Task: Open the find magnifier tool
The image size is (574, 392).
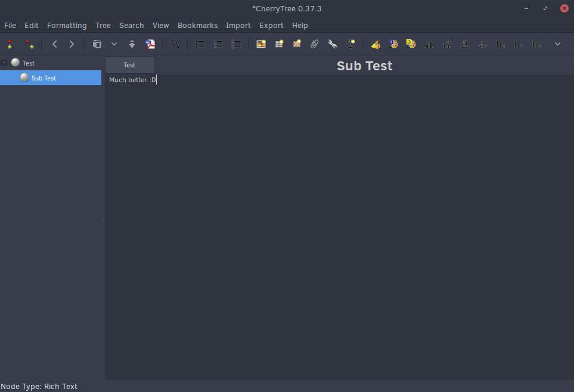Action: point(175,44)
